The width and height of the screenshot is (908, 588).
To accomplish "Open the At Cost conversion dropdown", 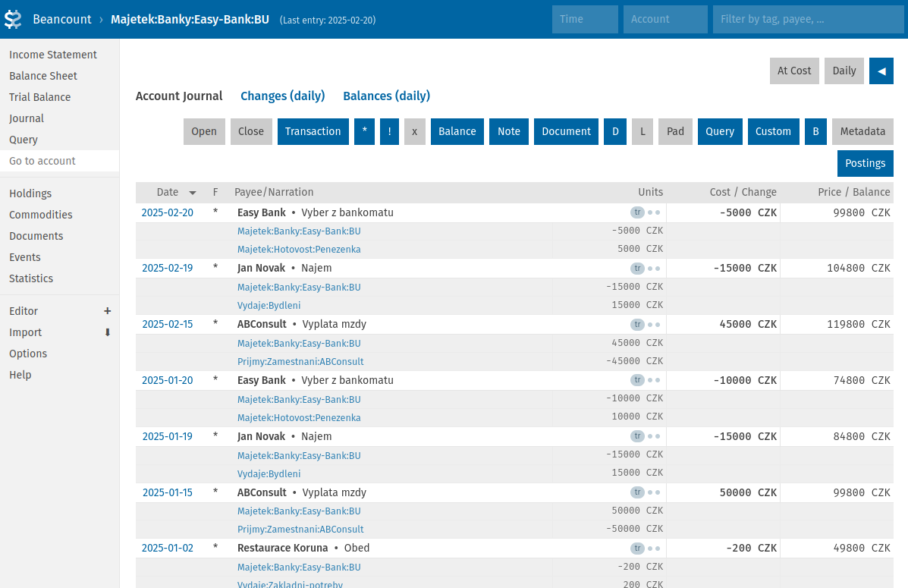I will (794, 71).
